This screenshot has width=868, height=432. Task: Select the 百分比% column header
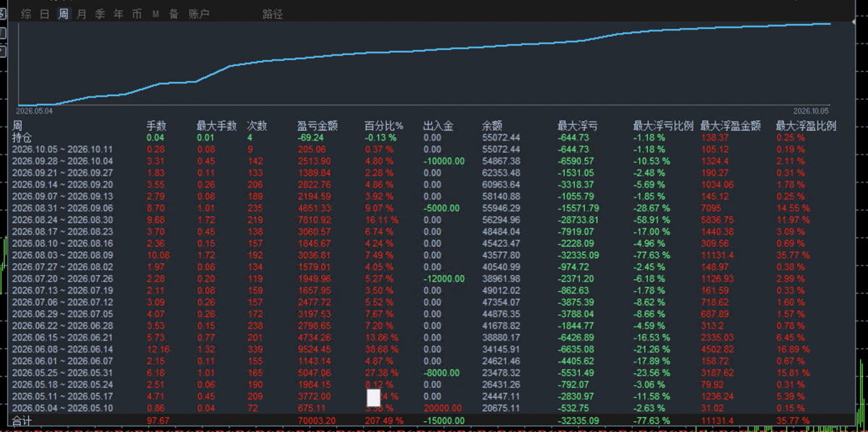383,126
